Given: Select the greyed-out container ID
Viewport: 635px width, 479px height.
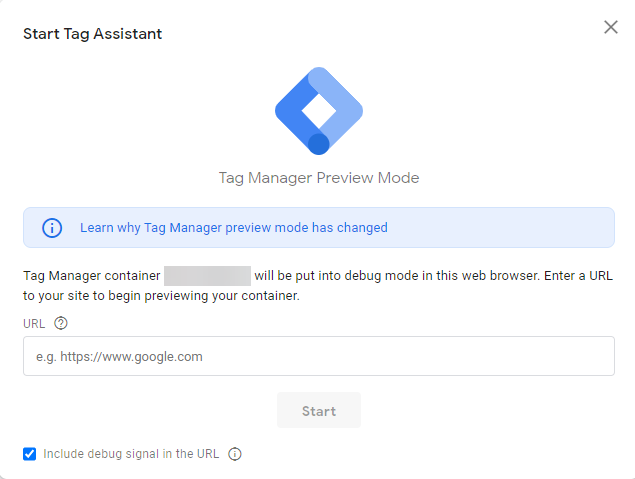Looking at the screenshot, I should tap(207, 276).
